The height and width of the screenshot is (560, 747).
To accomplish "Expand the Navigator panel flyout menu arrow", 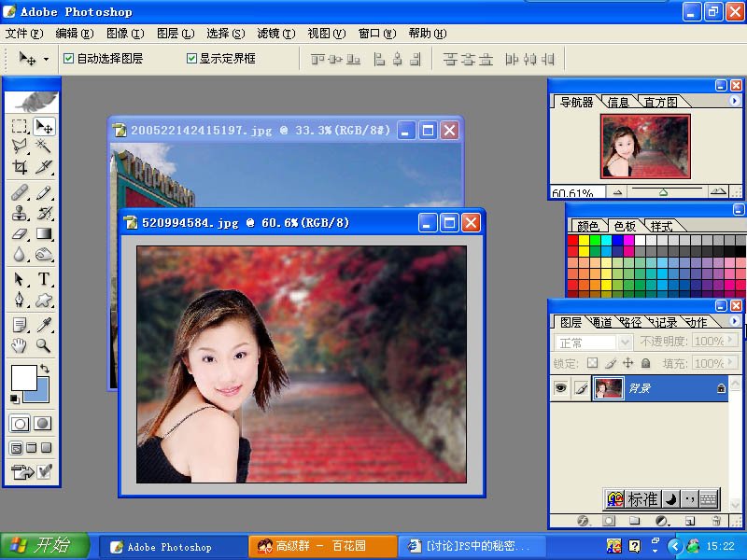I will pyautogui.click(x=733, y=101).
